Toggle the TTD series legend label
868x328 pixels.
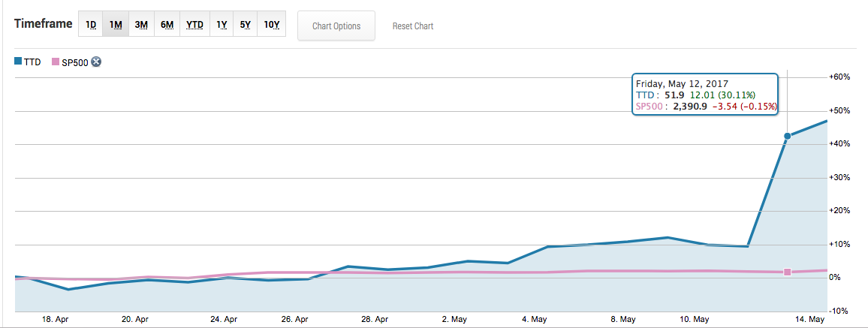click(33, 62)
